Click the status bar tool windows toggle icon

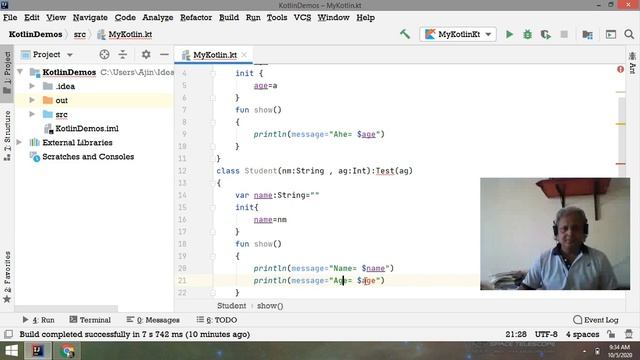pyautogui.click(x=8, y=334)
